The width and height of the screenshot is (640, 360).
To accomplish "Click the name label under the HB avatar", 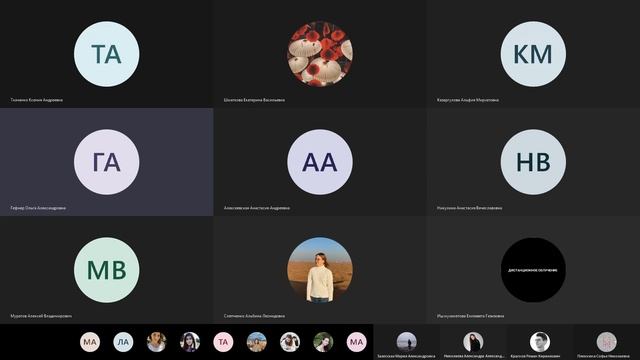I will point(469,208).
